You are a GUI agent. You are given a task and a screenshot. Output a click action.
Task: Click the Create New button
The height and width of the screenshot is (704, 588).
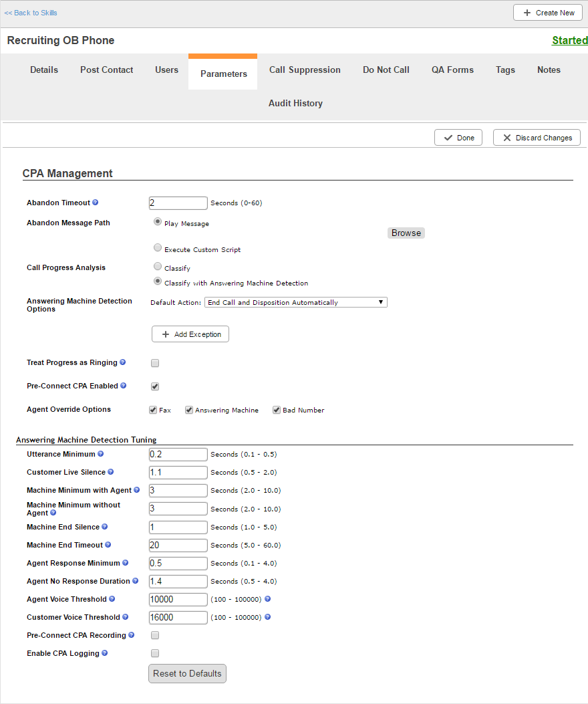(x=548, y=13)
